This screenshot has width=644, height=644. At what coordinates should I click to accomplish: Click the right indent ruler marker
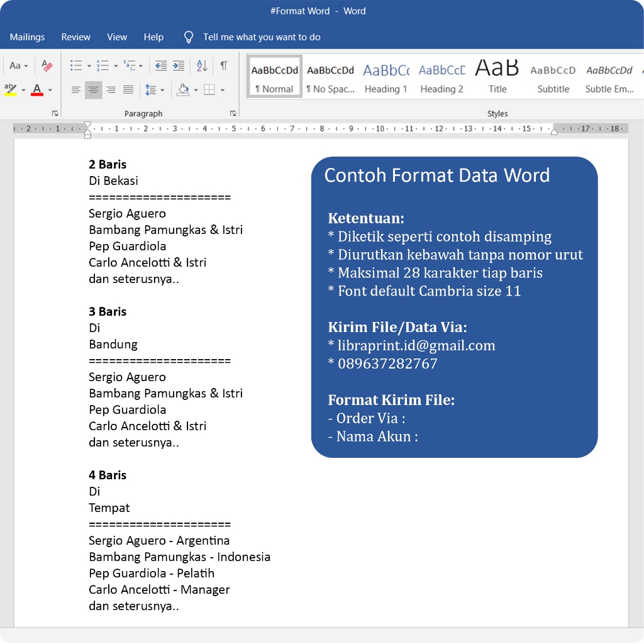click(x=554, y=131)
